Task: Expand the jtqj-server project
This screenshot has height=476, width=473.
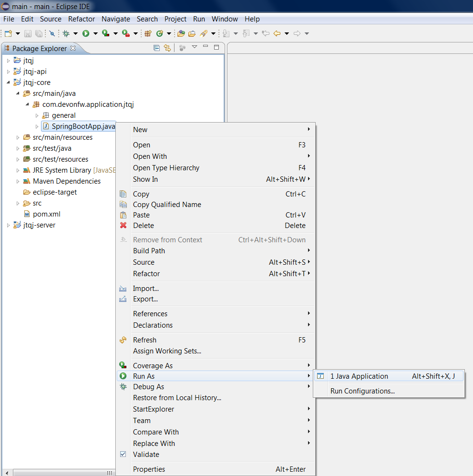Action: [9, 225]
